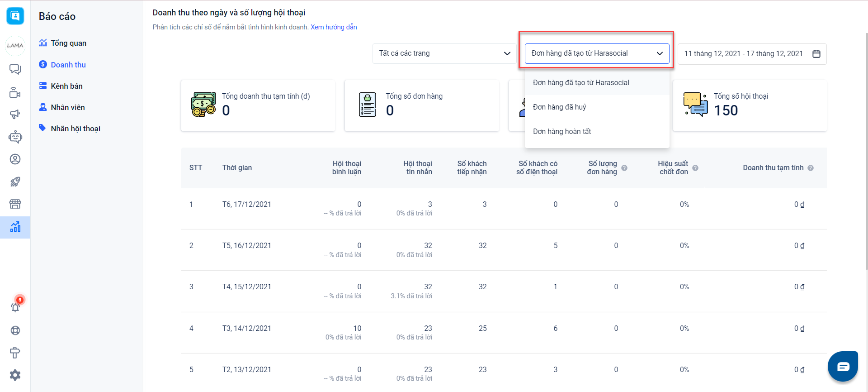Collapse the order type dropdown
This screenshot has width=868, height=392.
(x=597, y=53)
